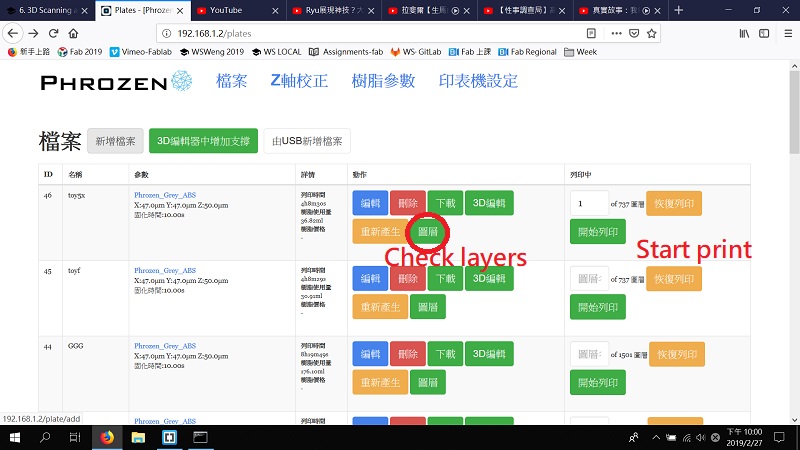The height and width of the screenshot is (450, 800).
Task: Open File Explorer from taskbar
Action: point(138,437)
